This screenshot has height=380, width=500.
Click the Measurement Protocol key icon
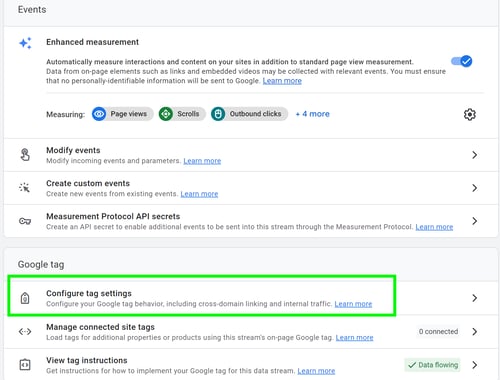click(x=25, y=221)
